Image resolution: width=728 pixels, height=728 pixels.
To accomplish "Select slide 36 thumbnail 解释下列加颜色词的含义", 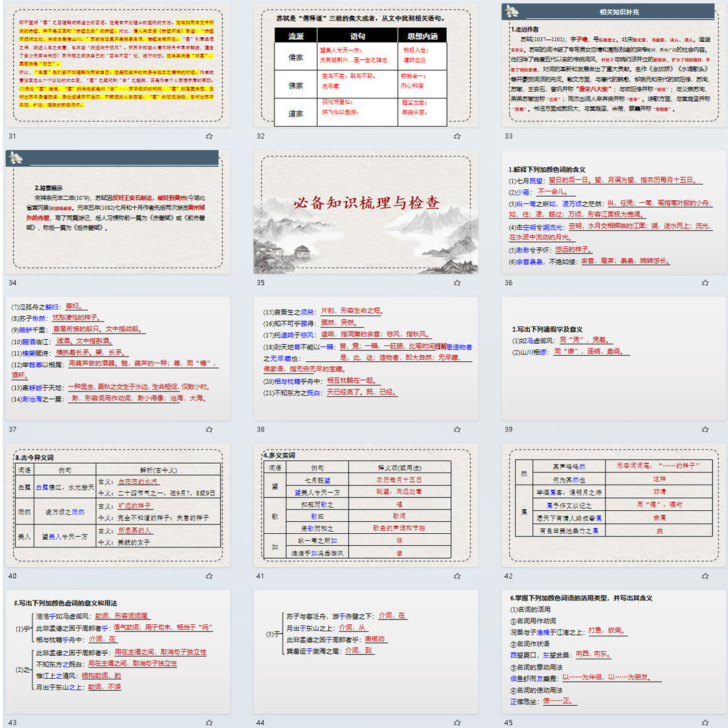I will 614,212.
